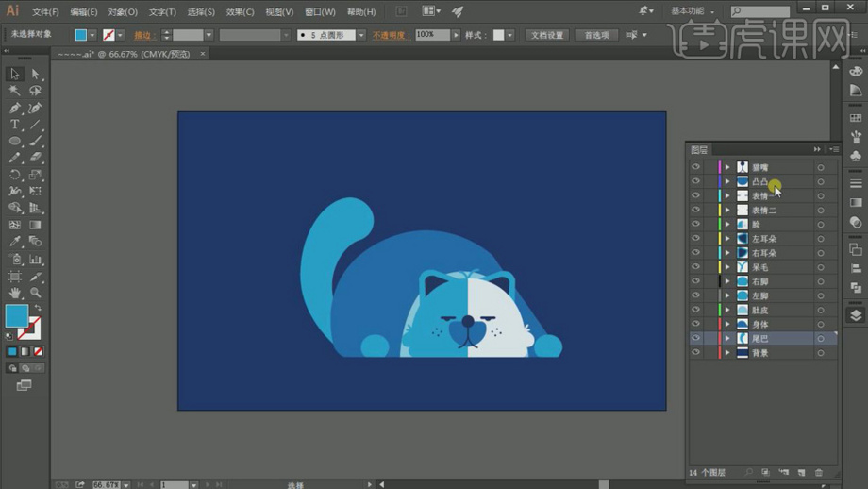Hide the 背景 layer with eye icon
Screen dimensions: 868x489
[695, 352]
